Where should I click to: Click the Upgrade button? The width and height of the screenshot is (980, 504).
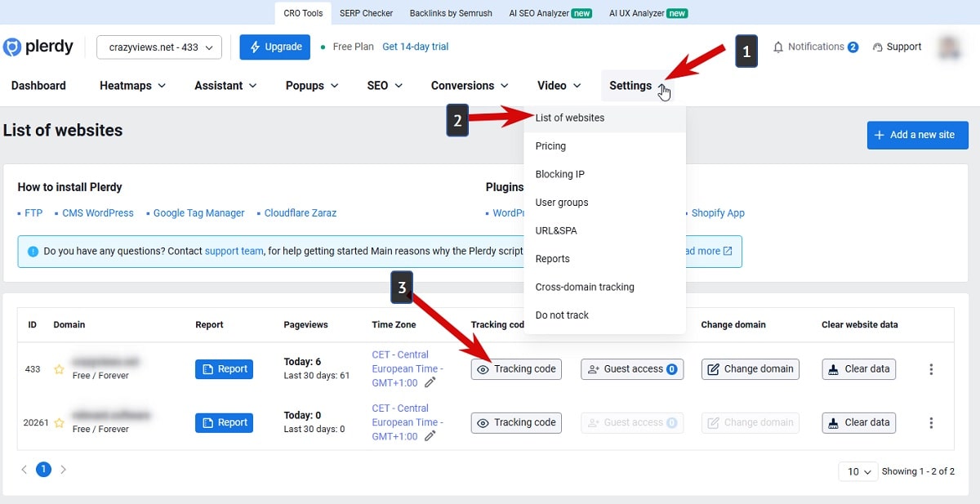click(x=274, y=47)
